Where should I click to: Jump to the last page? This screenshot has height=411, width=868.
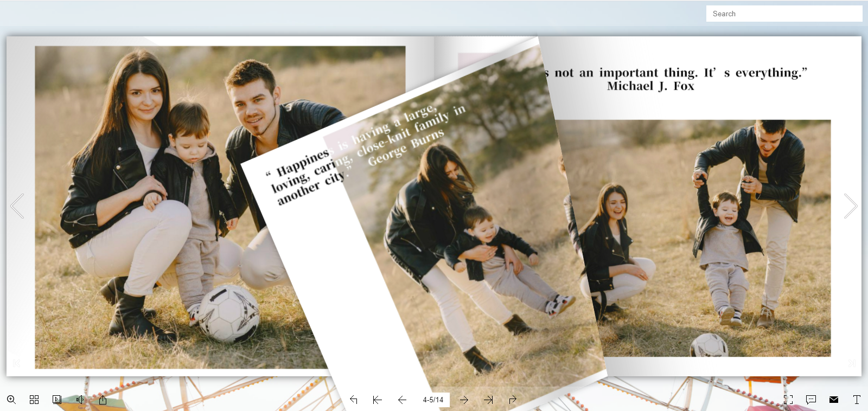(488, 400)
